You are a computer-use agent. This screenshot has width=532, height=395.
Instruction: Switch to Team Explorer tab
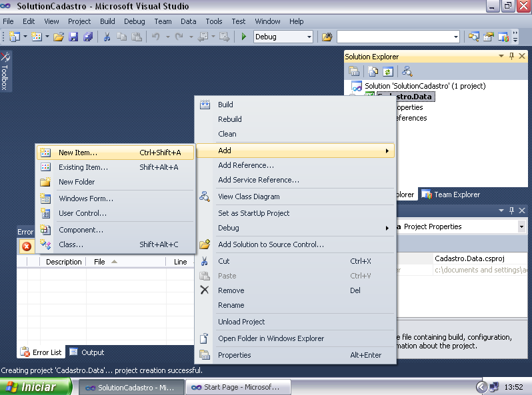[x=451, y=195]
